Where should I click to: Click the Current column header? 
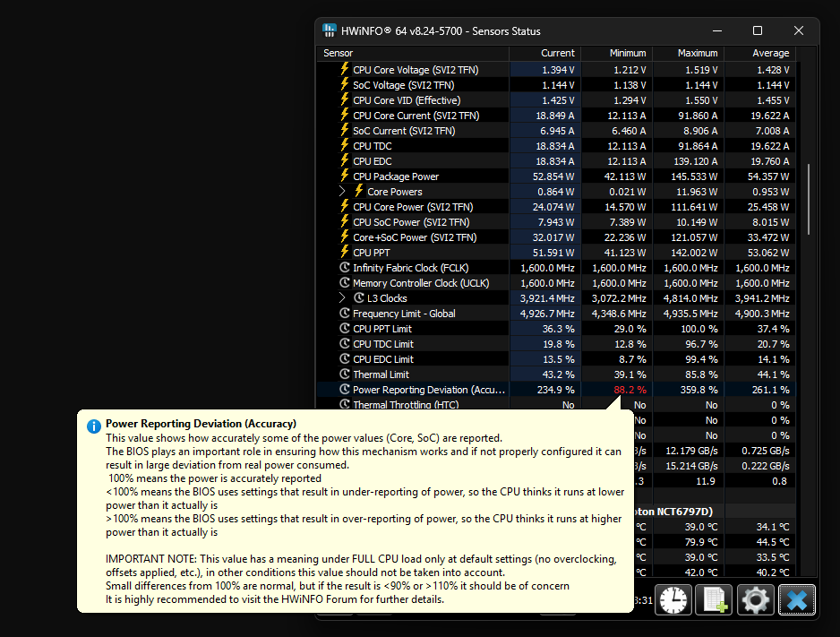[x=544, y=53]
